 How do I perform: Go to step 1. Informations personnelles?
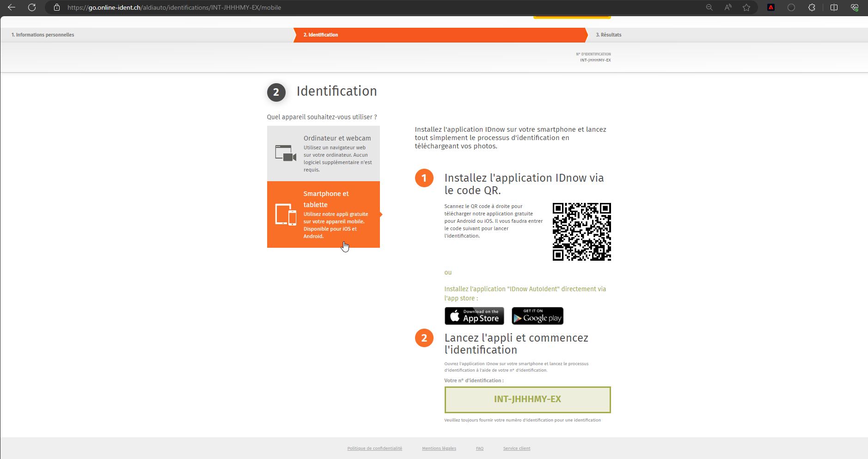point(43,35)
